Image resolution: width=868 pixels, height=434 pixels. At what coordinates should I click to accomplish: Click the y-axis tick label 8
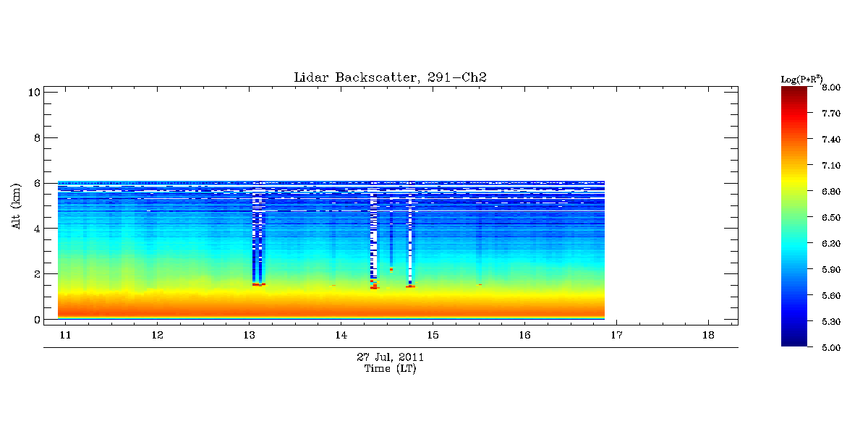[35, 137]
